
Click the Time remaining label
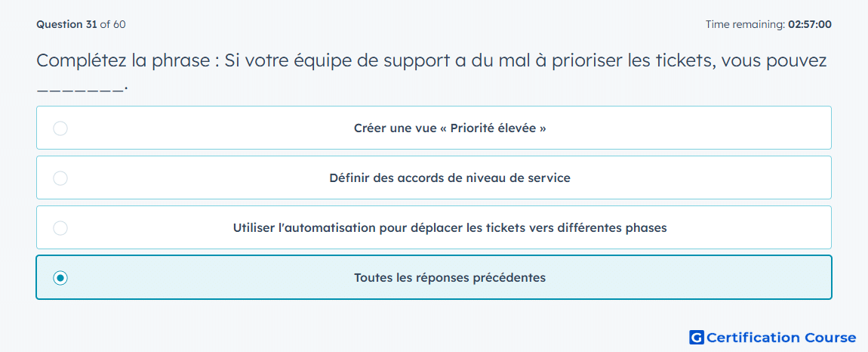745,24
